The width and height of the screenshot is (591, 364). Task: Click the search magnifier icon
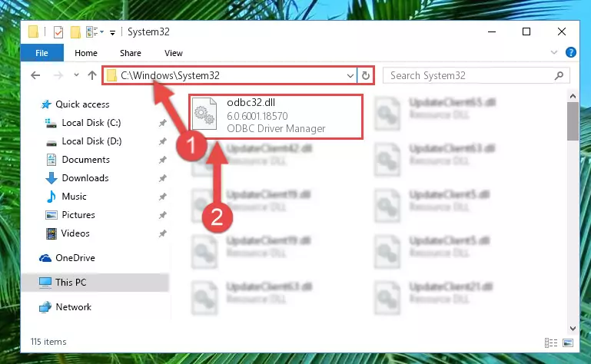[x=559, y=76]
